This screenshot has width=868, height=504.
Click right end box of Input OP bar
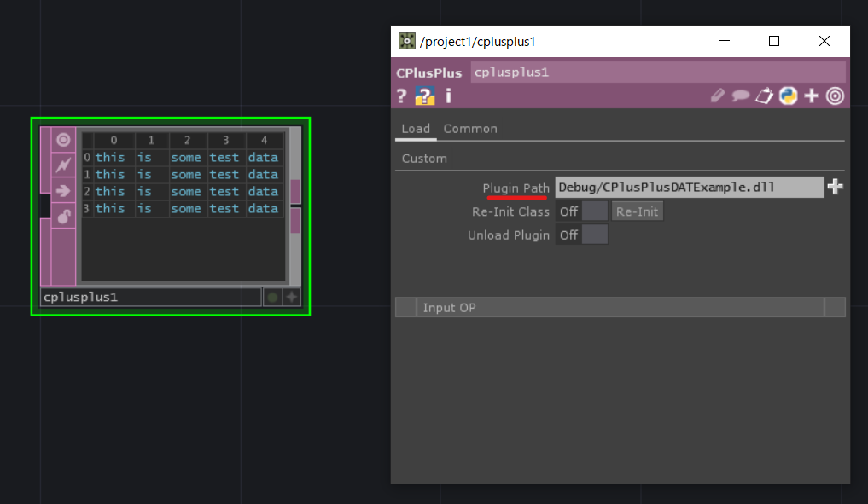pyautogui.click(x=835, y=307)
